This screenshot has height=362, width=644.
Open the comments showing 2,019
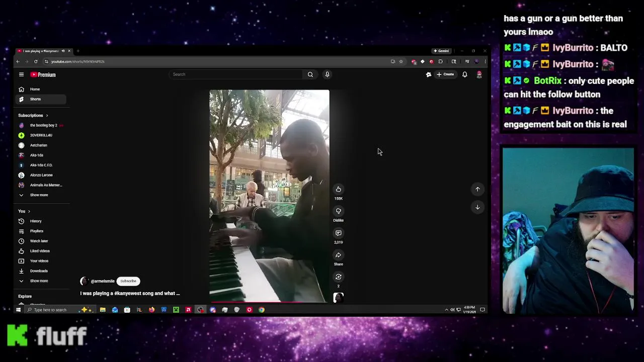click(x=338, y=233)
